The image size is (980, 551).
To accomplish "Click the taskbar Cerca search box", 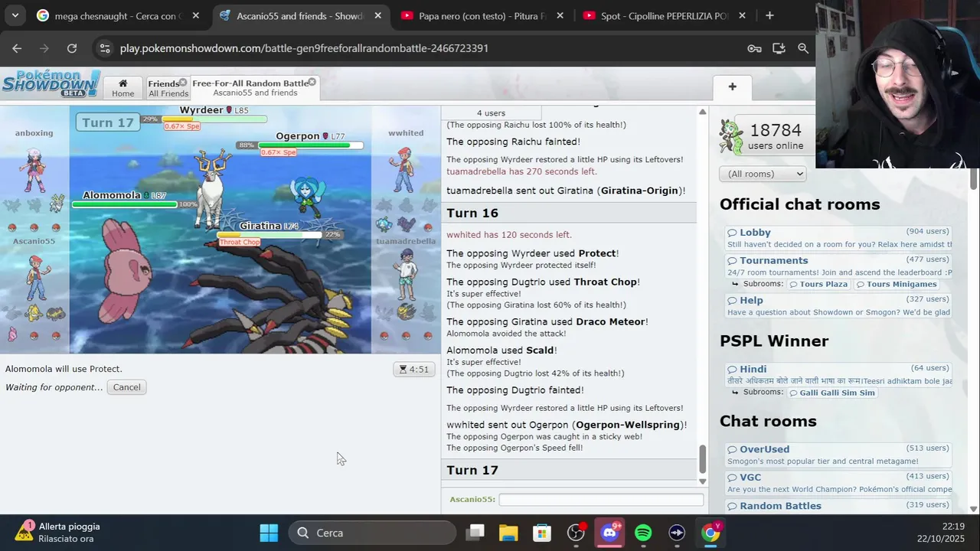I will click(372, 533).
